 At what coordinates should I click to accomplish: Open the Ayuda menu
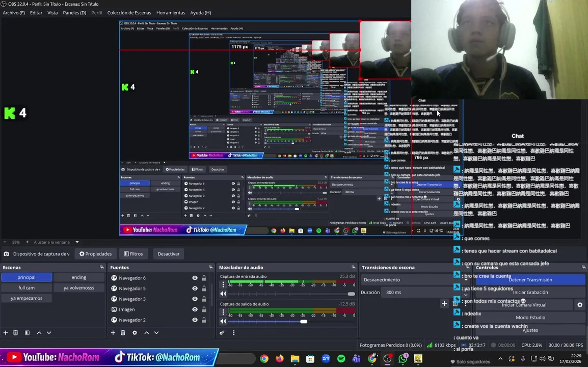click(x=201, y=13)
